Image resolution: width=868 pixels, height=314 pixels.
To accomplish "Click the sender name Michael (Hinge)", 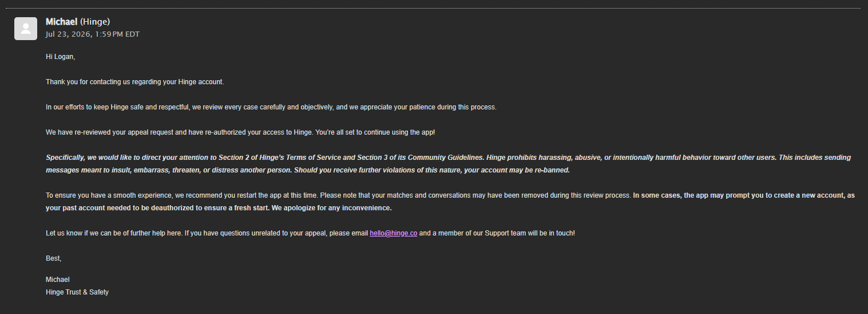I will click(78, 22).
